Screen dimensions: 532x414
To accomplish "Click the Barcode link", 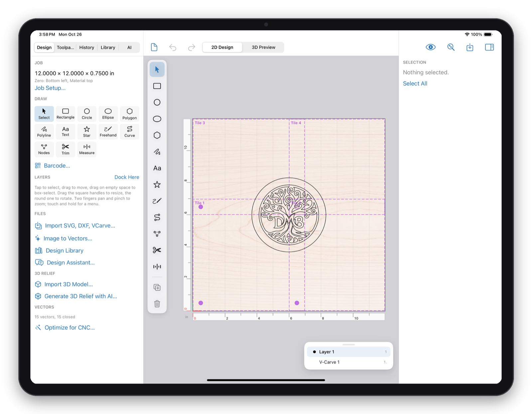I will click(x=53, y=166).
